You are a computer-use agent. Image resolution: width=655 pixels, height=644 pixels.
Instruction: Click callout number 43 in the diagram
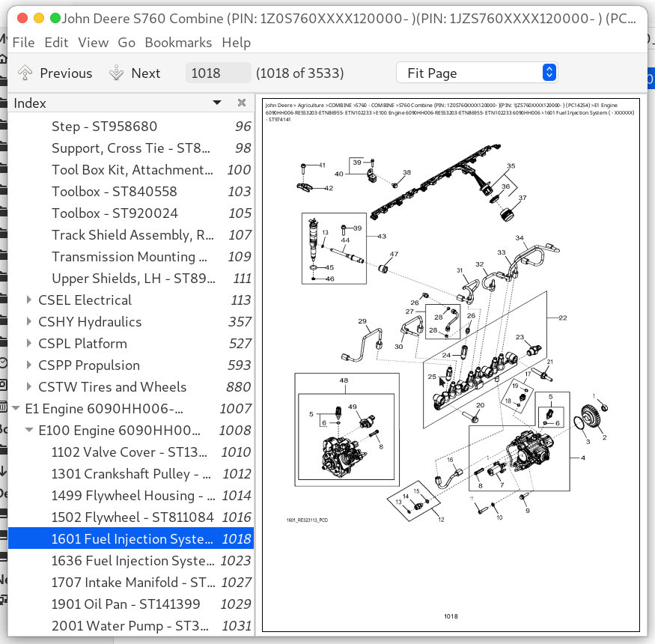click(x=382, y=236)
